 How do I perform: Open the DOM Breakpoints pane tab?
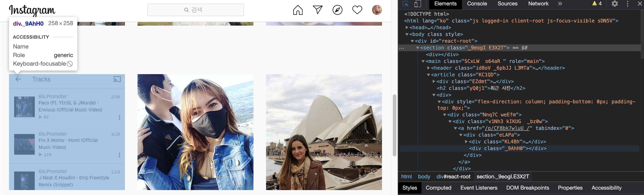[528, 188]
